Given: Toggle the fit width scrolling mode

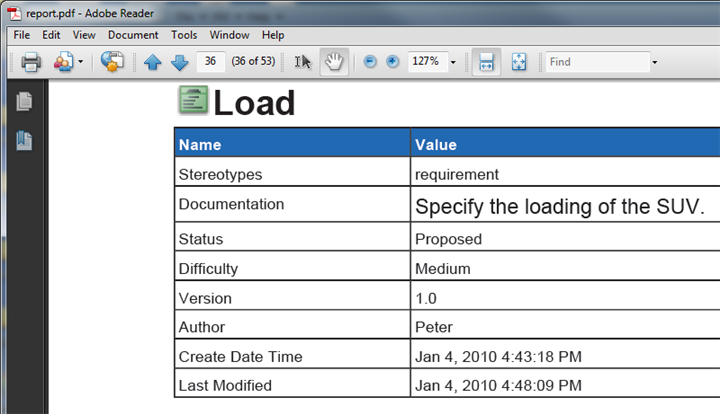Looking at the screenshot, I should 486,62.
